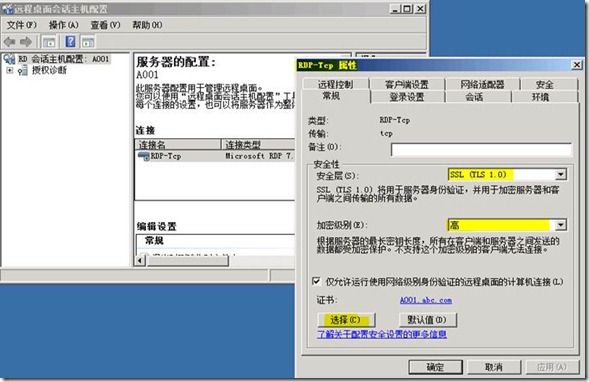The image size is (589, 382).
Task: Click the horizontal scrollbar left arrow
Action: coord(140,260)
